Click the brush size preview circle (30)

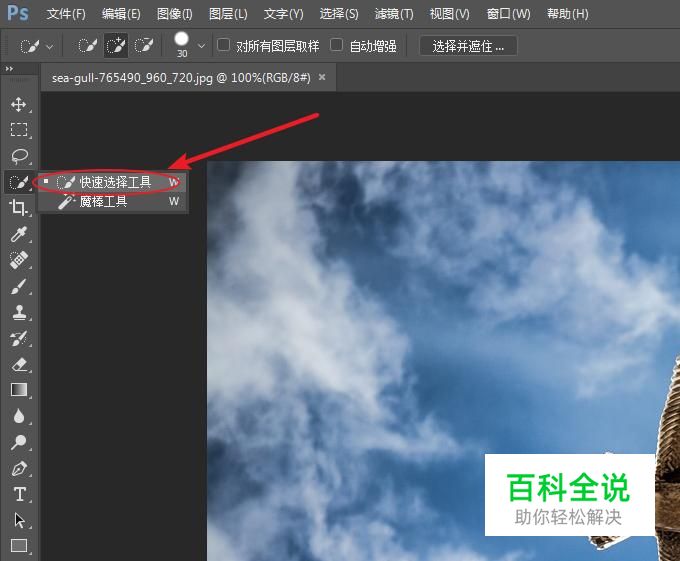[x=181, y=39]
